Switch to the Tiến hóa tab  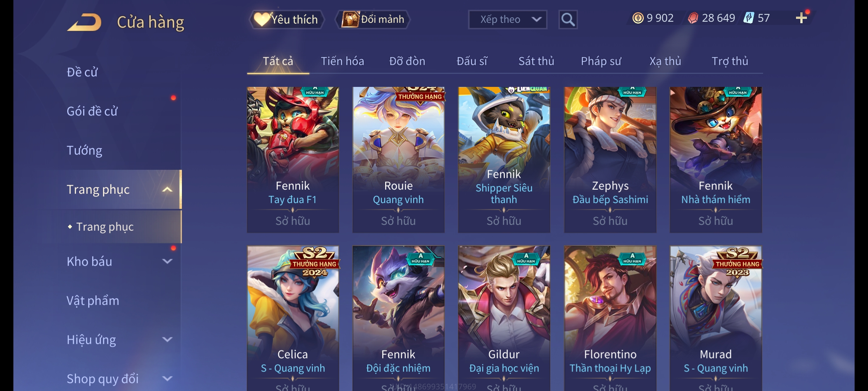[x=342, y=61]
